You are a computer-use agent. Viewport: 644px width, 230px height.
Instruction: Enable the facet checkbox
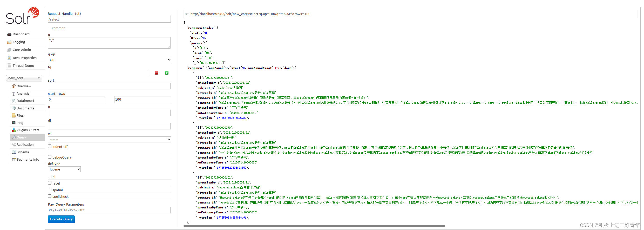(x=50, y=183)
